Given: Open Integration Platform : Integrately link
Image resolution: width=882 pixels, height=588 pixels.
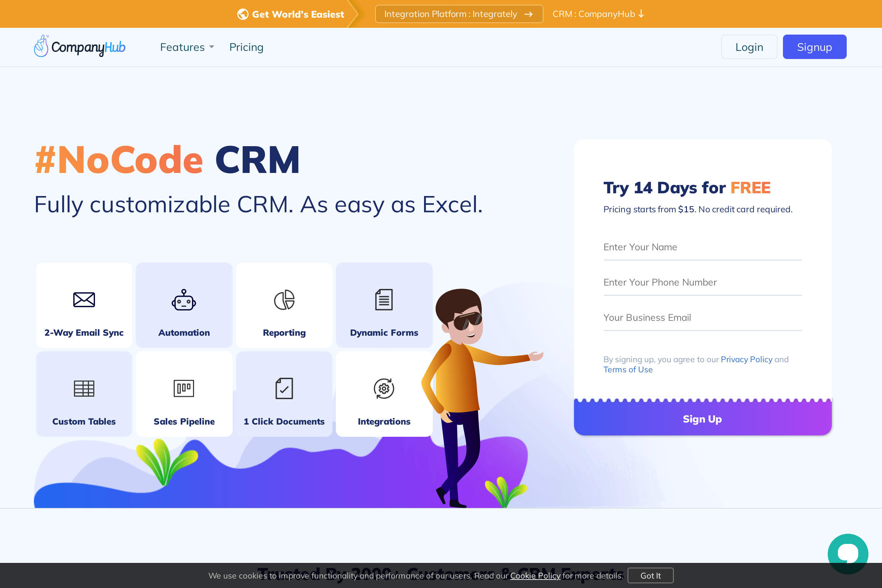Looking at the screenshot, I should [x=458, y=14].
